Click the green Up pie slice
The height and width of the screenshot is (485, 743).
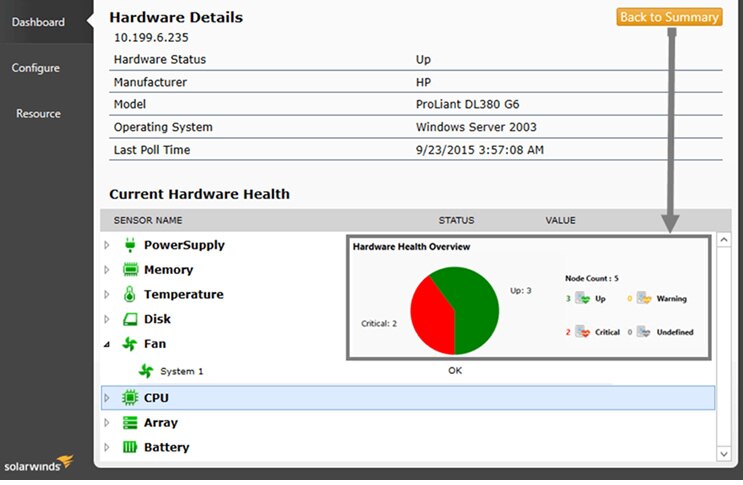[474, 308]
